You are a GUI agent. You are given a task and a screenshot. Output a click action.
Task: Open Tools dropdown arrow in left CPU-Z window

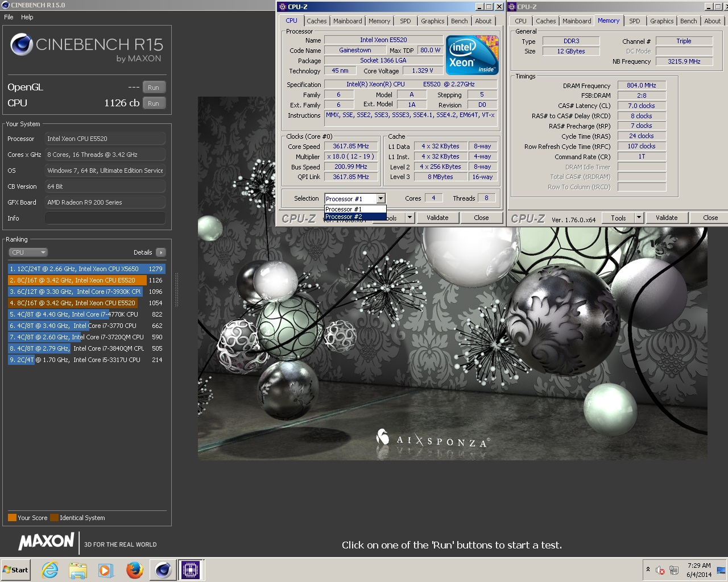(409, 218)
